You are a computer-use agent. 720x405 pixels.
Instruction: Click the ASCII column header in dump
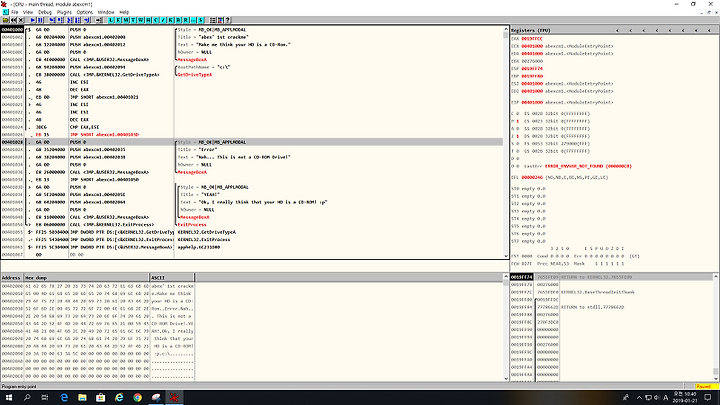(172, 277)
